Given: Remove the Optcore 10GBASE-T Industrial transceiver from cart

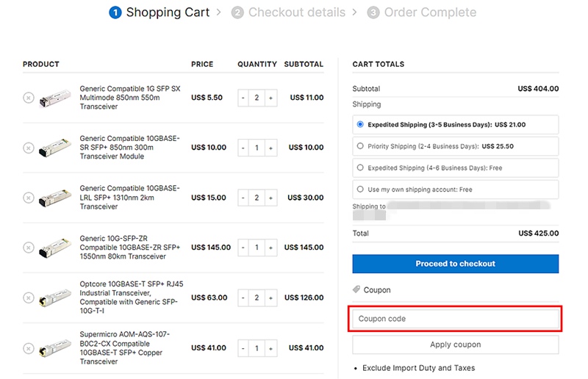Looking at the screenshot, I should pos(29,297).
